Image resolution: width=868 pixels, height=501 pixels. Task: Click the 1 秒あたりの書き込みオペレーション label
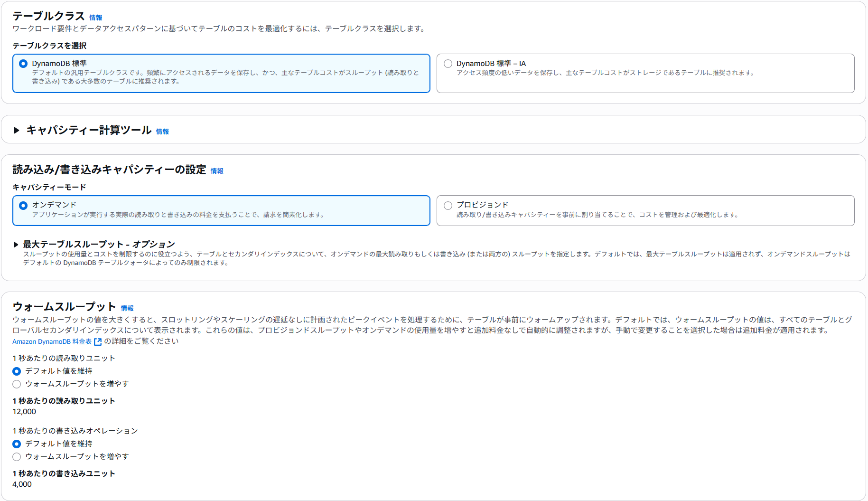[75, 431]
